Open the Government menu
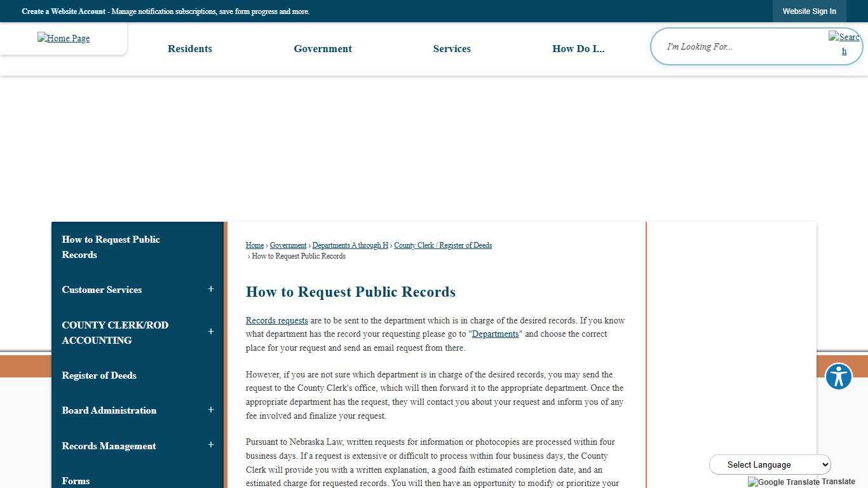This screenshot has height=488, width=868. click(323, 48)
